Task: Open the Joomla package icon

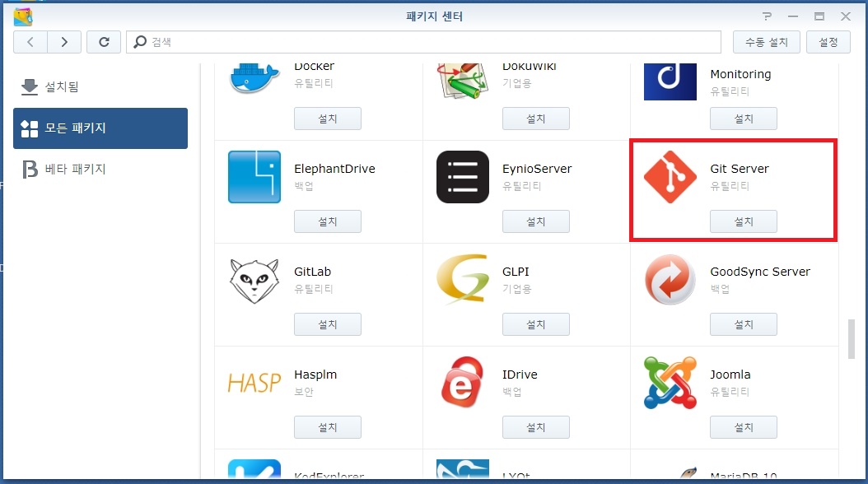Action: click(x=670, y=383)
